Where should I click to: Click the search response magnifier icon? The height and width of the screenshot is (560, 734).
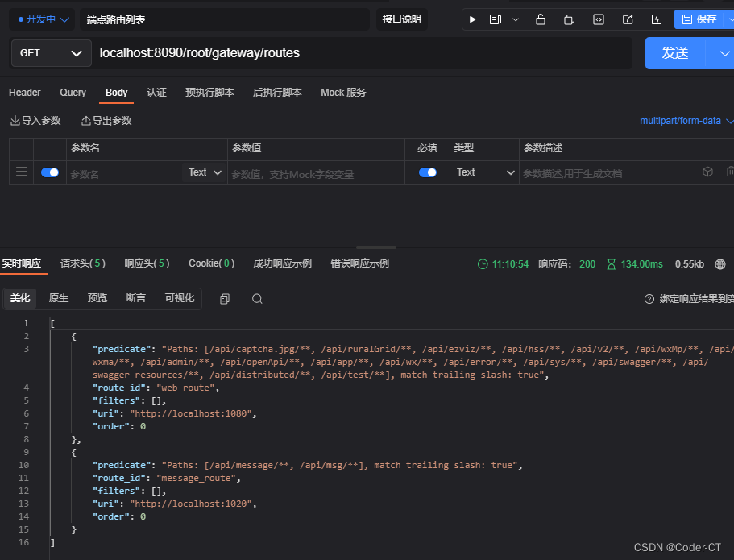coord(257,299)
